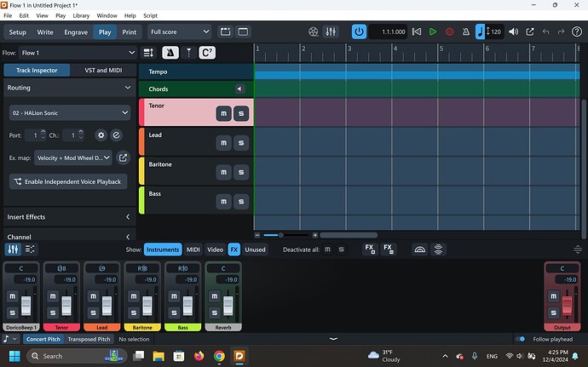Viewport: 588px width, 367px height.
Task: Mute the Lead track
Action: click(224, 143)
